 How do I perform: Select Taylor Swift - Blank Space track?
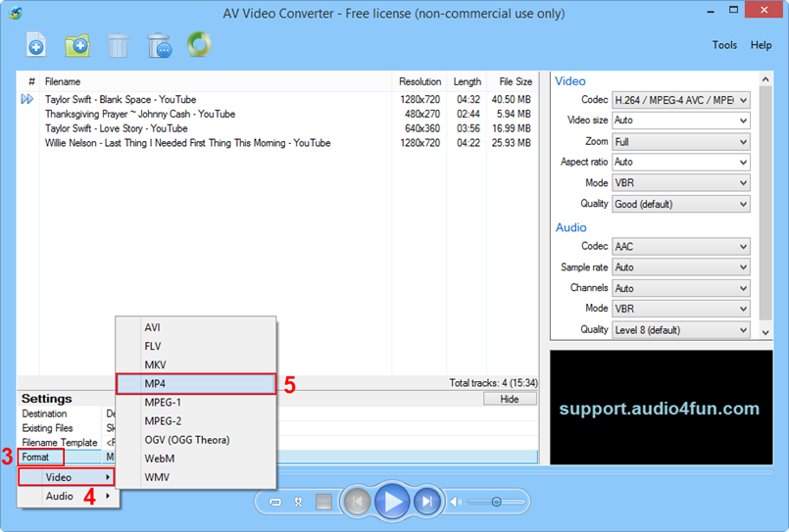click(x=277, y=100)
